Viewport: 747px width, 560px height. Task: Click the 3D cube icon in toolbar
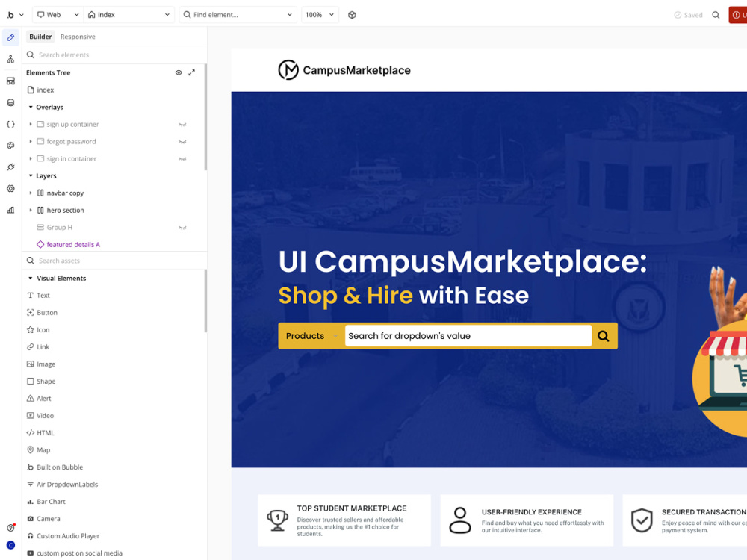(x=352, y=15)
